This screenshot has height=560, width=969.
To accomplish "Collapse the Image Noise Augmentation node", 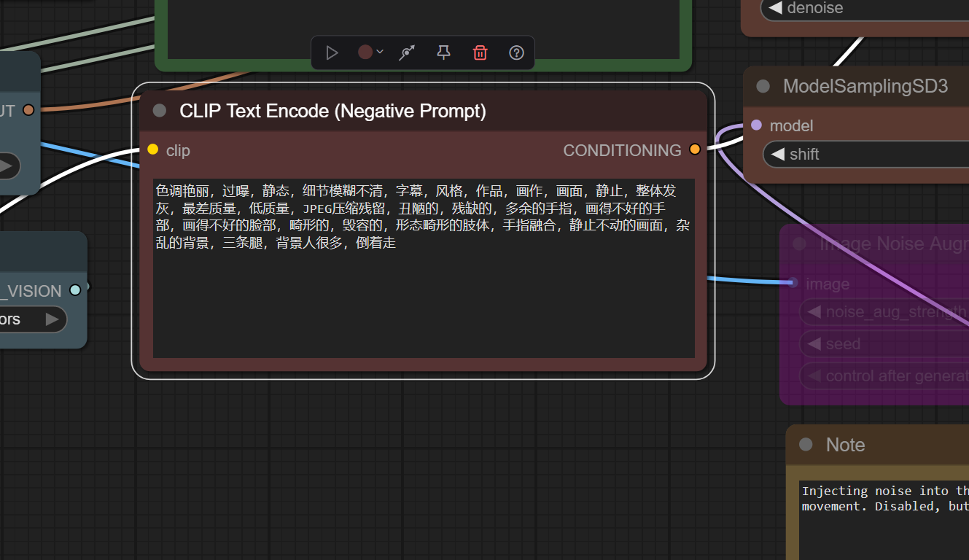I will (x=799, y=244).
